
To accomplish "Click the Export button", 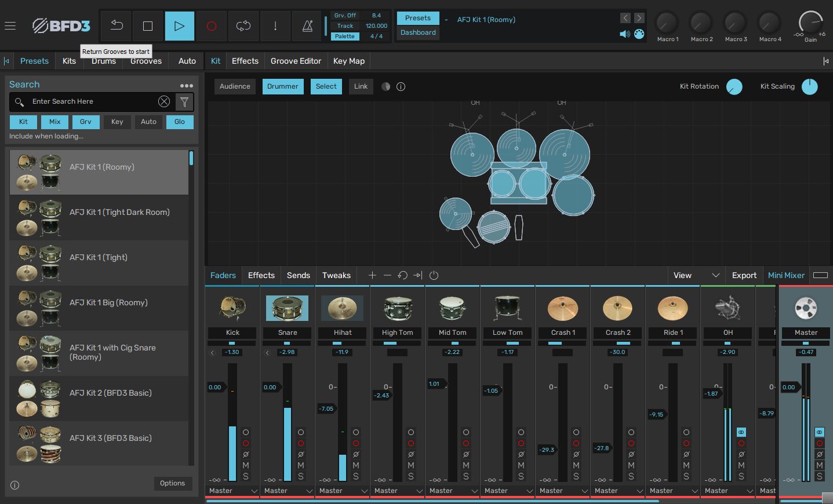I will click(x=744, y=275).
